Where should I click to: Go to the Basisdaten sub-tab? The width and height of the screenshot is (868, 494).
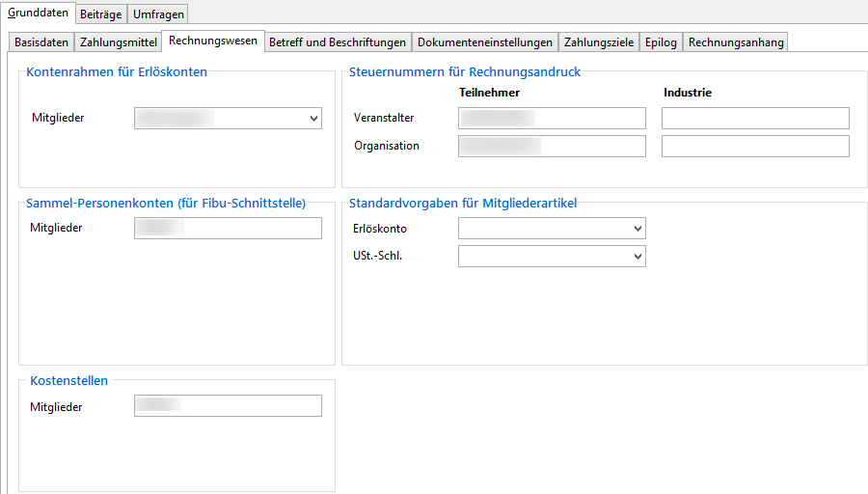point(41,42)
